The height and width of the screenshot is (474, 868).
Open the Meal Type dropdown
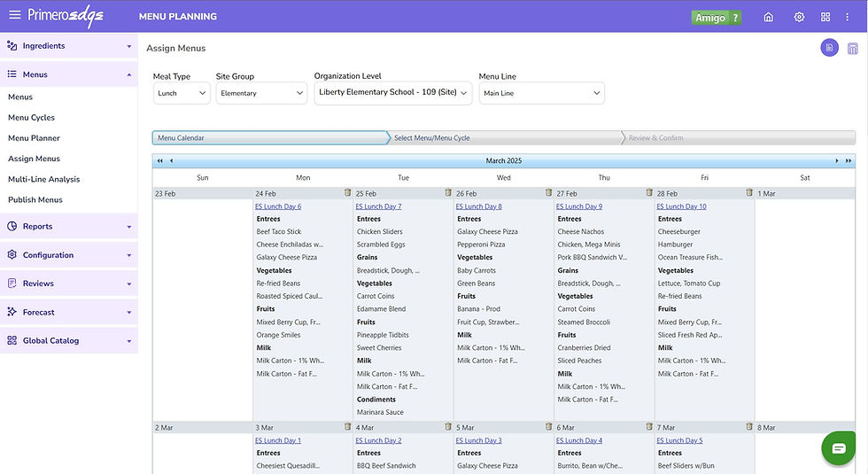pos(182,93)
